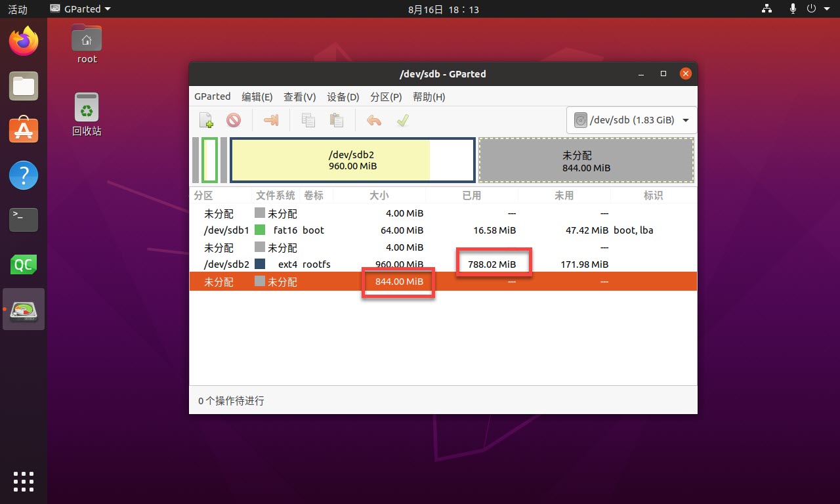Click the 47.42 MiB unused value
Screen dimensions: 840x504
point(586,230)
